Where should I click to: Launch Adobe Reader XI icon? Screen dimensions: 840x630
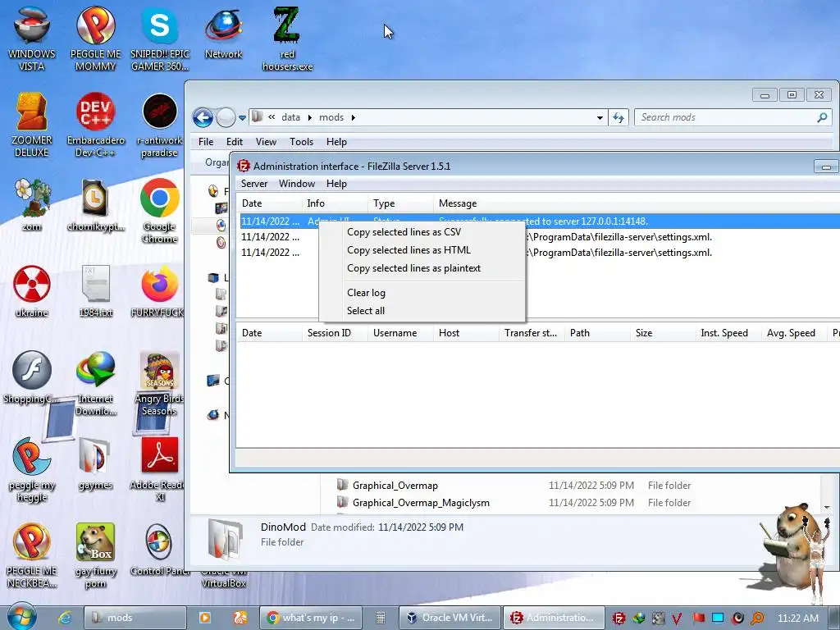click(159, 468)
